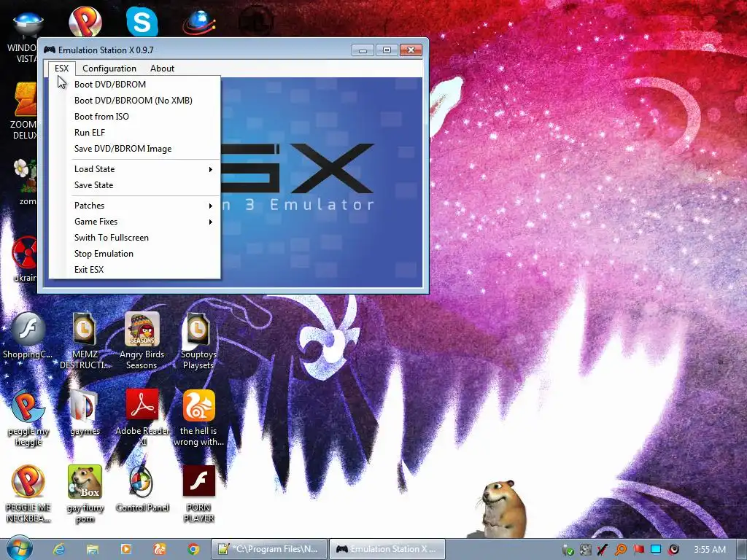Minimize the Emulation Station X window
Image resolution: width=747 pixels, height=560 pixels.
point(363,50)
